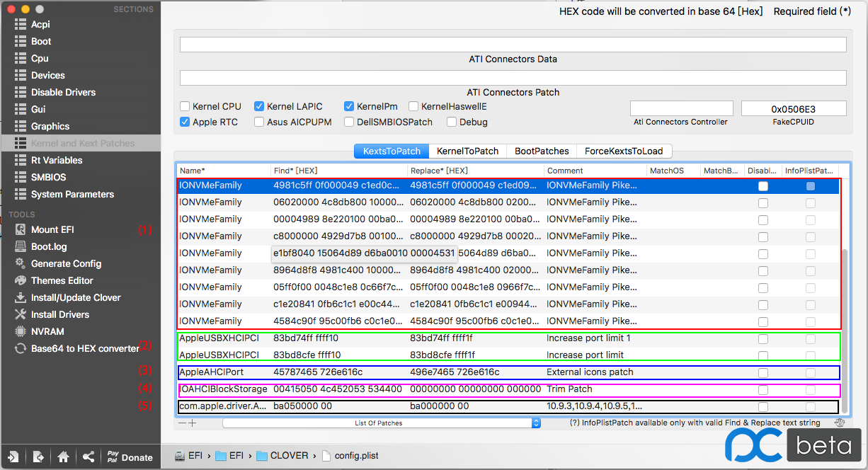
Task: Switch to ForceKextsToLoad tab
Action: [x=624, y=151]
